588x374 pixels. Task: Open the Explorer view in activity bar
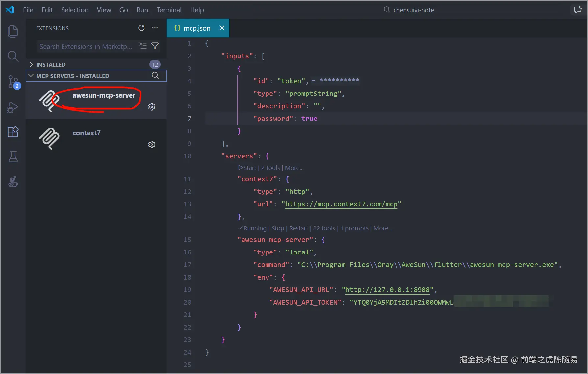(13, 31)
